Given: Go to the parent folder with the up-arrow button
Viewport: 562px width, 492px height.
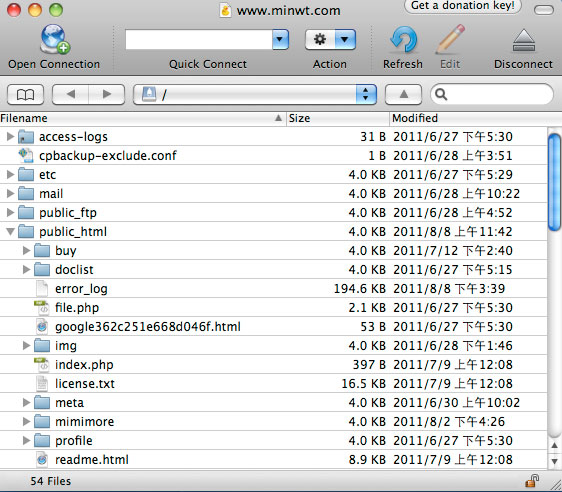Looking at the screenshot, I should [x=404, y=95].
